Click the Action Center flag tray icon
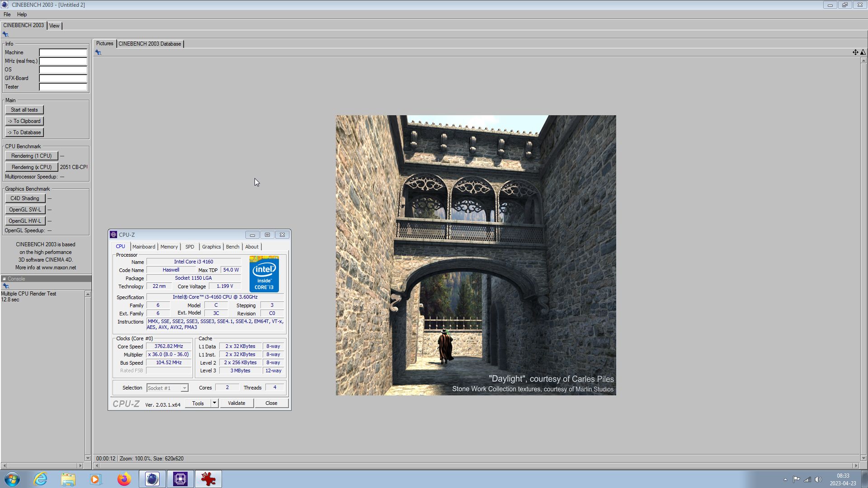This screenshot has width=868, height=488. pyautogui.click(x=796, y=479)
